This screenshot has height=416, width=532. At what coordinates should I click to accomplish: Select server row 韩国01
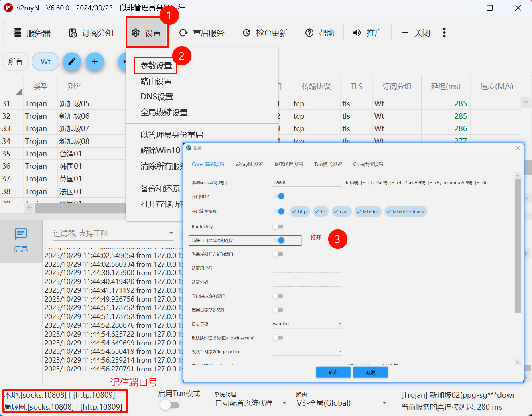coord(71,166)
